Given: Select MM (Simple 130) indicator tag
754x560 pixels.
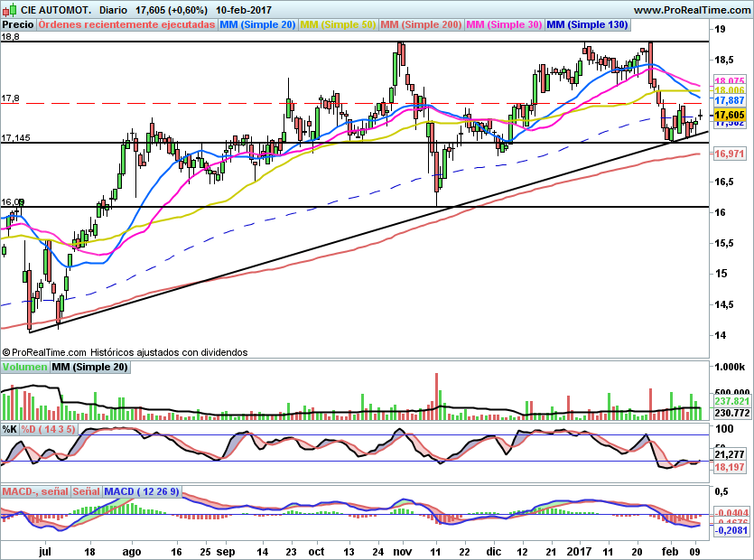Looking at the screenshot, I should pyautogui.click(x=588, y=24).
